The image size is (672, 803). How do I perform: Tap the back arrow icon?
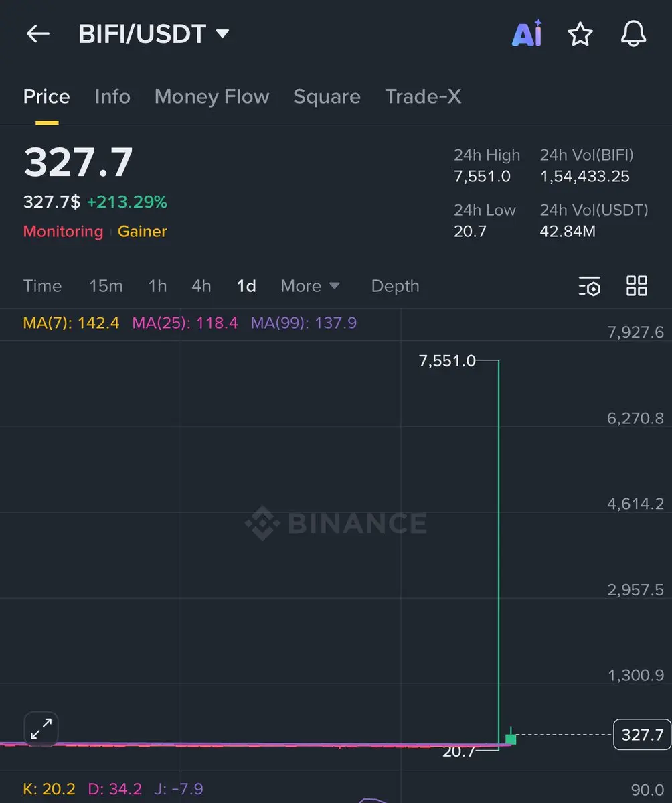click(x=38, y=34)
